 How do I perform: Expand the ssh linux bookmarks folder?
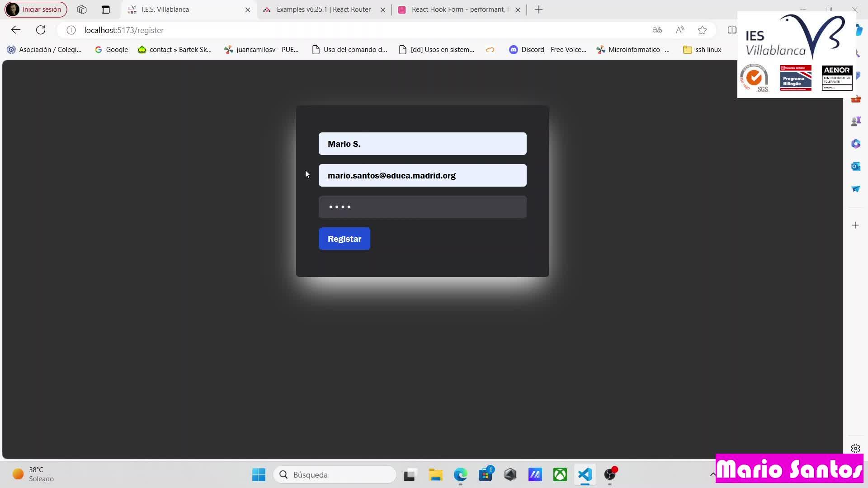pos(702,50)
